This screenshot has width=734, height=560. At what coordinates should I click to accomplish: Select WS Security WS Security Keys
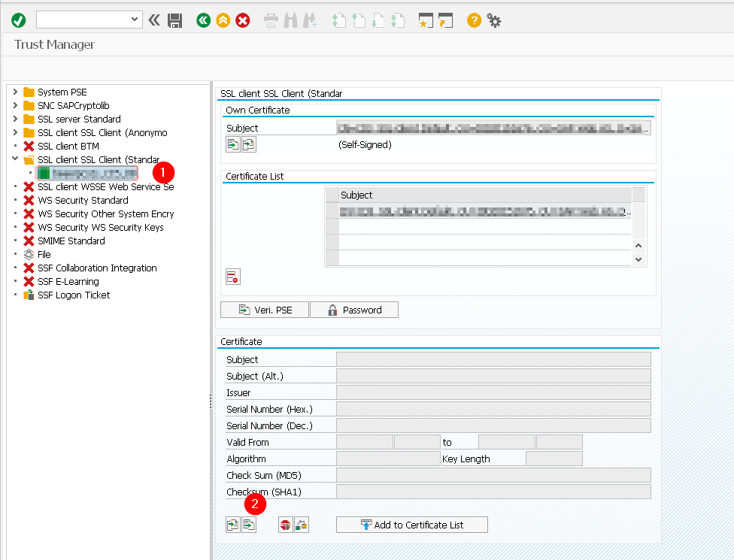tap(101, 228)
